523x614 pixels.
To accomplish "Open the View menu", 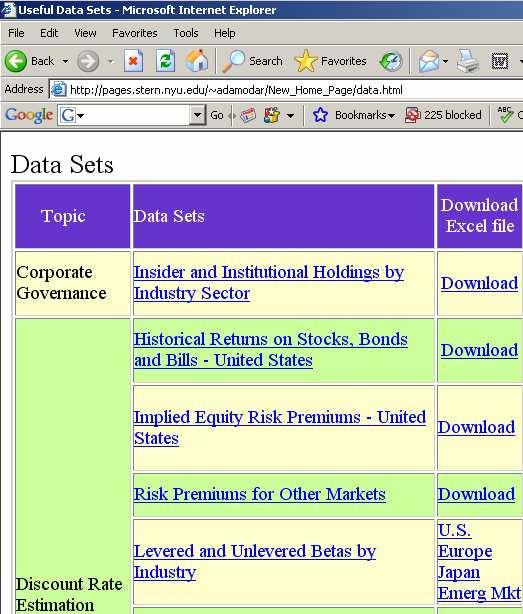I will point(85,33).
